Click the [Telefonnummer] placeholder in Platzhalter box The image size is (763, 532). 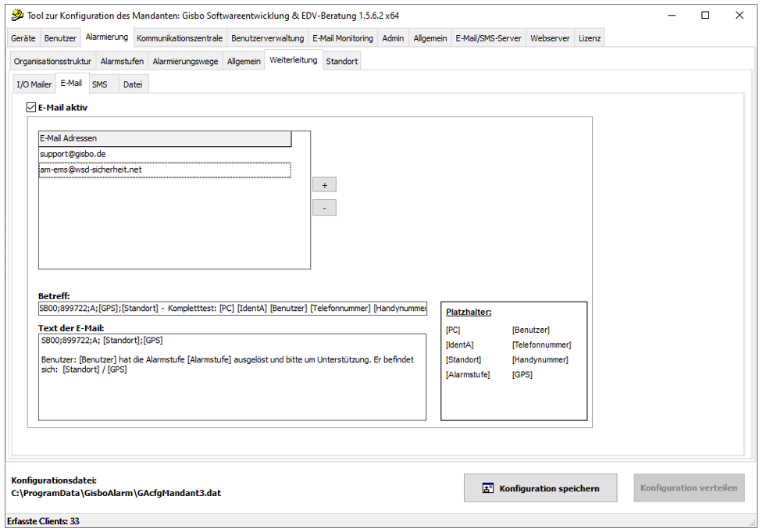tap(541, 345)
